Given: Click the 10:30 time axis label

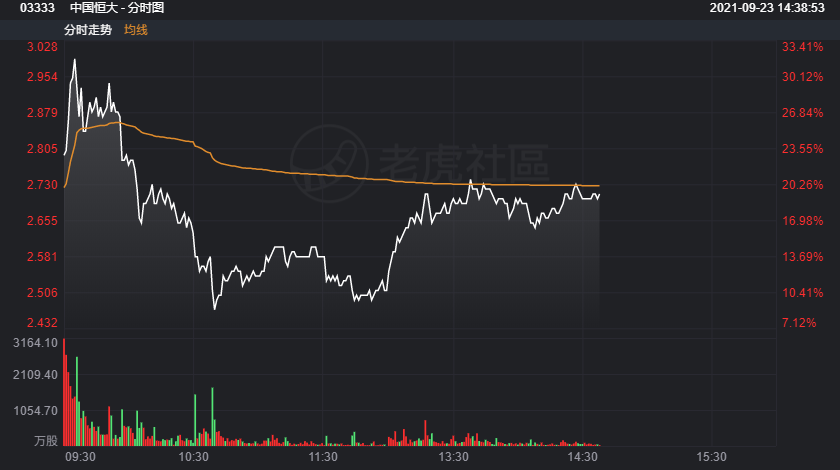Looking at the screenshot, I should coord(193,457).
